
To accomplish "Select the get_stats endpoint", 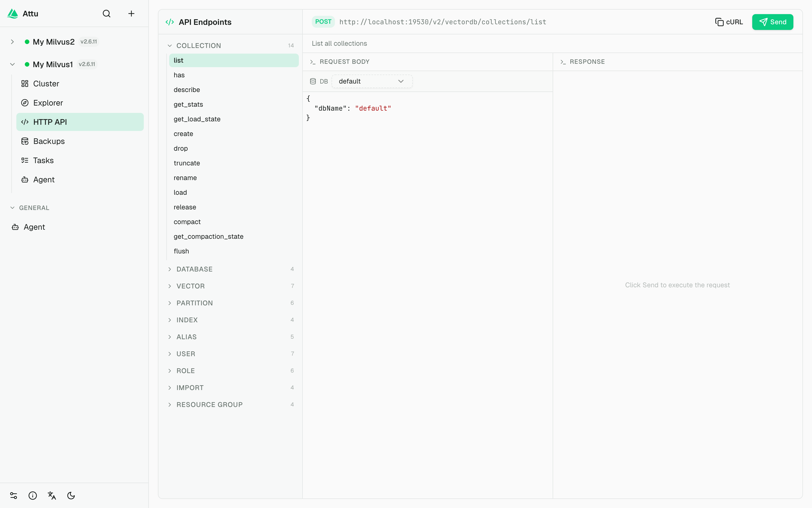I will (233, 104).
